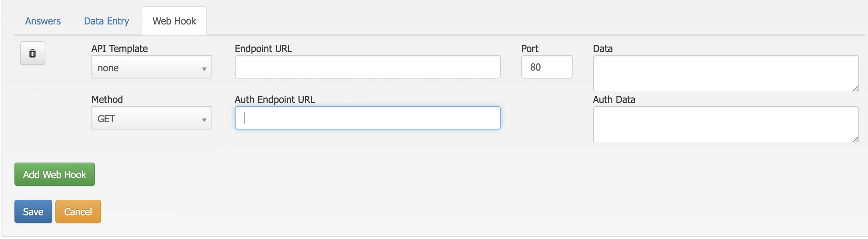Switch to the Answers tab
This screenshot has height=239, width=868.
(42, 21)
